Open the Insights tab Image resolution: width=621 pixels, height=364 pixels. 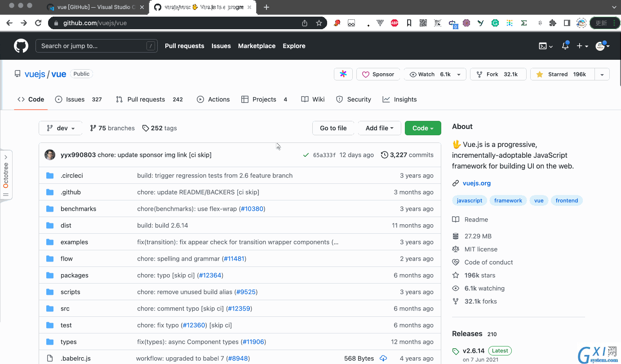click(399, 99)
